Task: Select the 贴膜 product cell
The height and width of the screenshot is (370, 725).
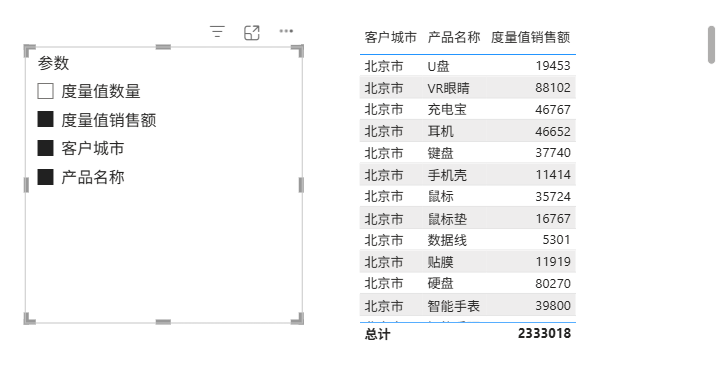Action: [x=441, y=262]
